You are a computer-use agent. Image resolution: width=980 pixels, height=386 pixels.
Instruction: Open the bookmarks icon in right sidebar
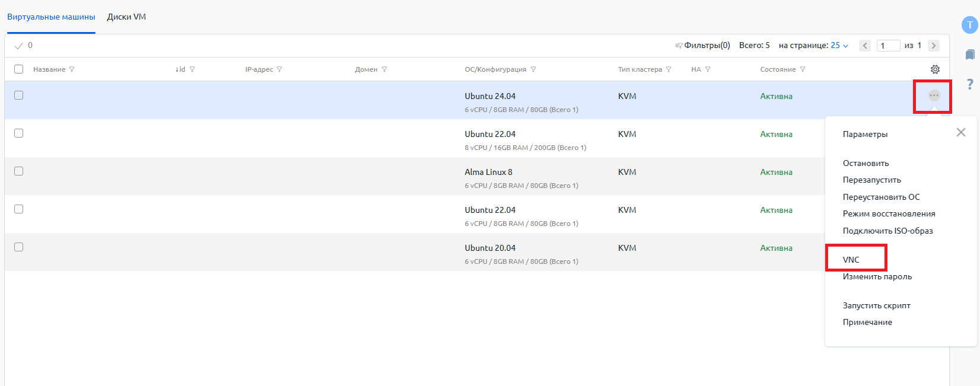[x=970, y=55]
